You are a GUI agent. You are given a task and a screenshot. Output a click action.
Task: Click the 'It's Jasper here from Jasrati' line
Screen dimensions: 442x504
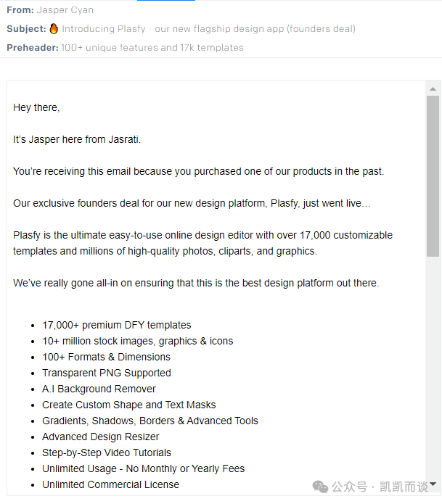tap(77, 139)
